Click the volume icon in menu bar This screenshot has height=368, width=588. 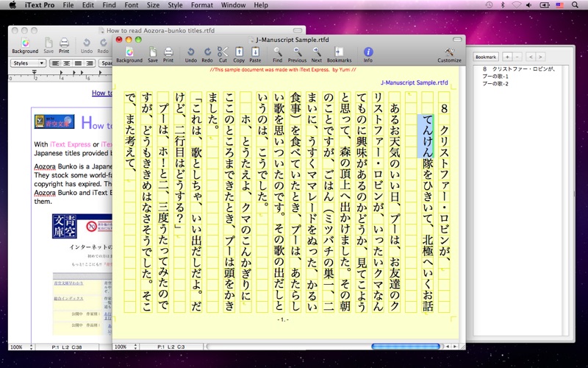point(528,5)
